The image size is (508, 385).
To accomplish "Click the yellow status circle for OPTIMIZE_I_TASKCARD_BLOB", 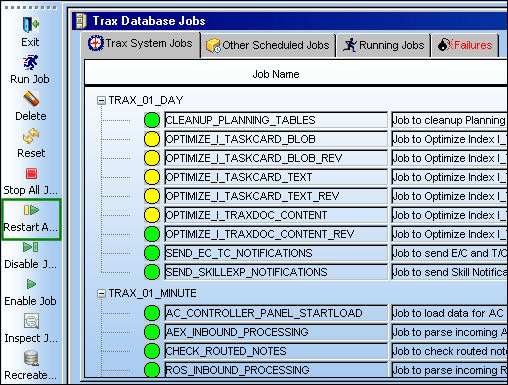I will [x=152, y=139].
